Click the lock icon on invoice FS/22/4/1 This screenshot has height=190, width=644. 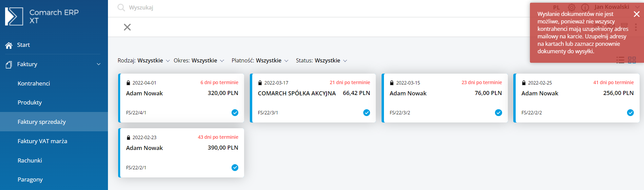pos(128,83)
